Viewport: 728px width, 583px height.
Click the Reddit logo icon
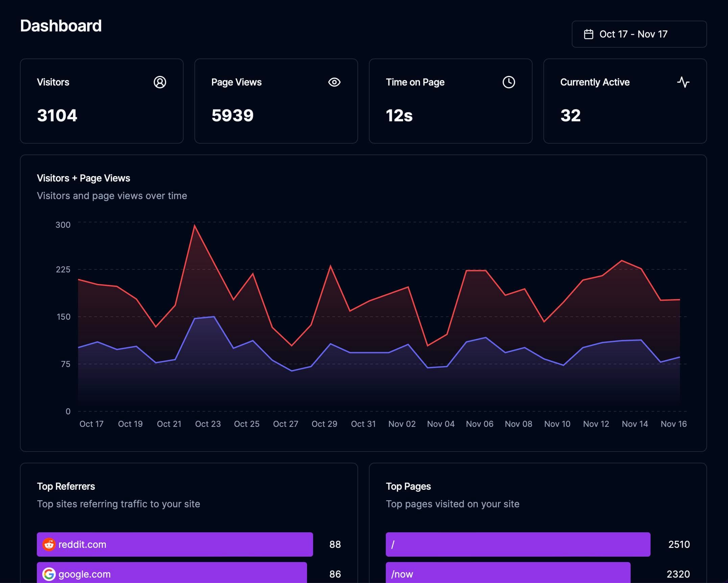point(49,544)
